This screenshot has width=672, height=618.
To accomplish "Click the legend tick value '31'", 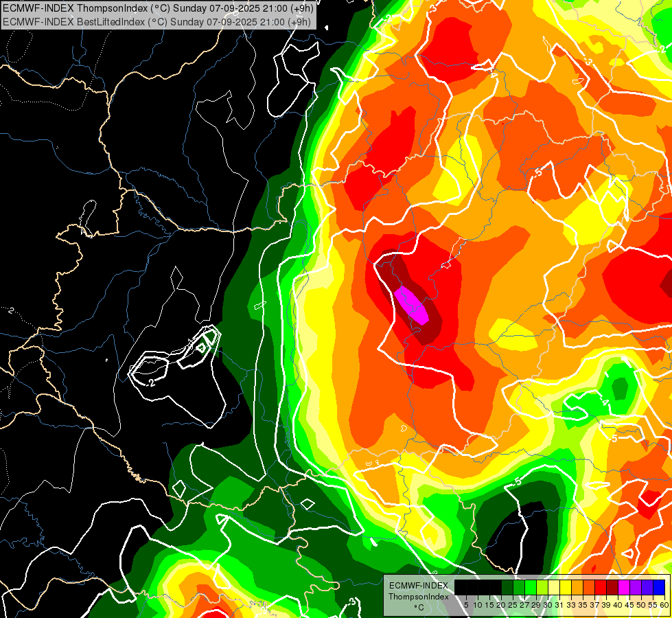I will (x=559, y=605).
